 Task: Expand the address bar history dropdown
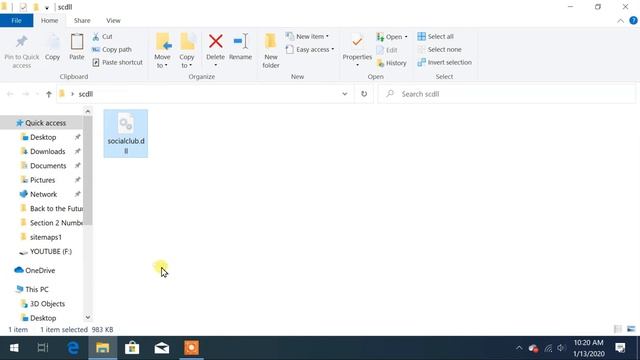coord(344,94)
